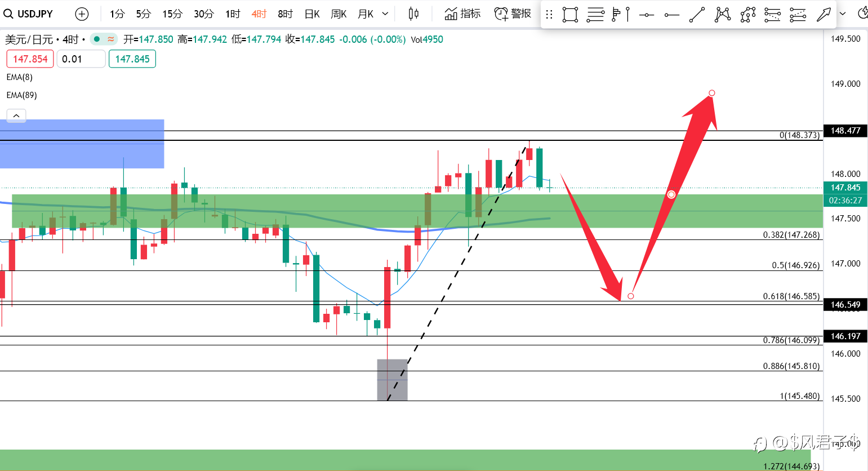This screenshot has width=868, height=471.
Task: Switch to the 5分 timeframe
Action: [144, 14]
